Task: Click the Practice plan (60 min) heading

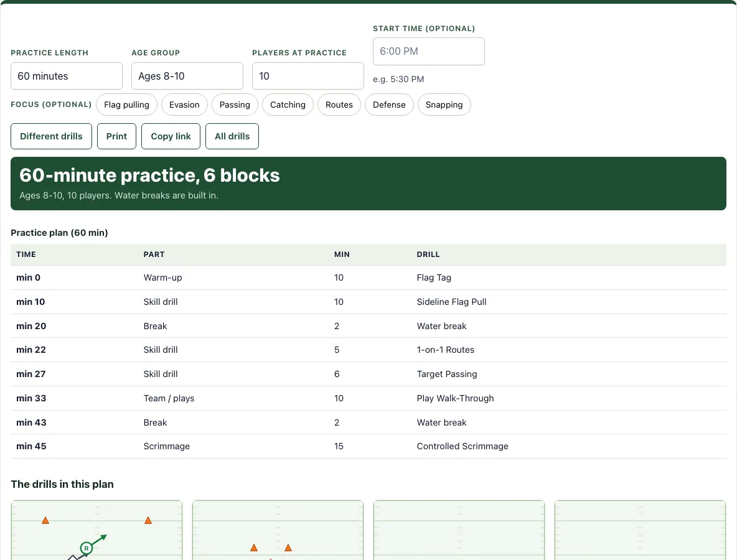Action: point(59,233)
